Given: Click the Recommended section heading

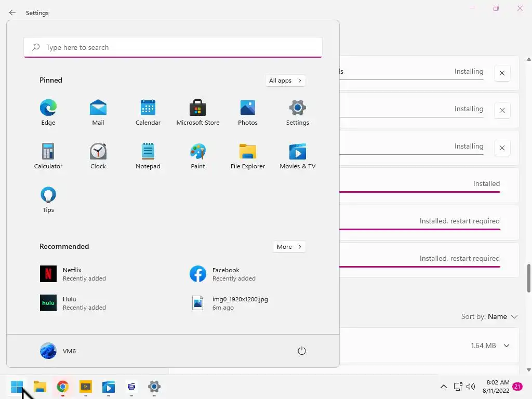Looking at the screenshot, I should [x=64, y=246].
